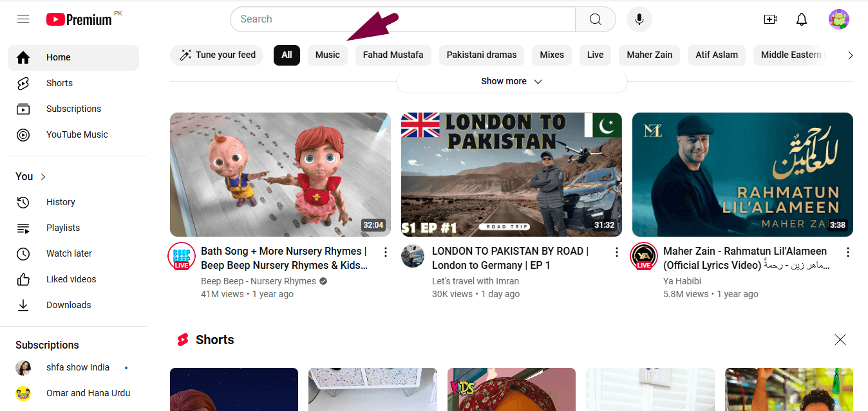Select the Pakistani dramas filter chip
Viewport: 868px width, 411px height.
point(482,55)
